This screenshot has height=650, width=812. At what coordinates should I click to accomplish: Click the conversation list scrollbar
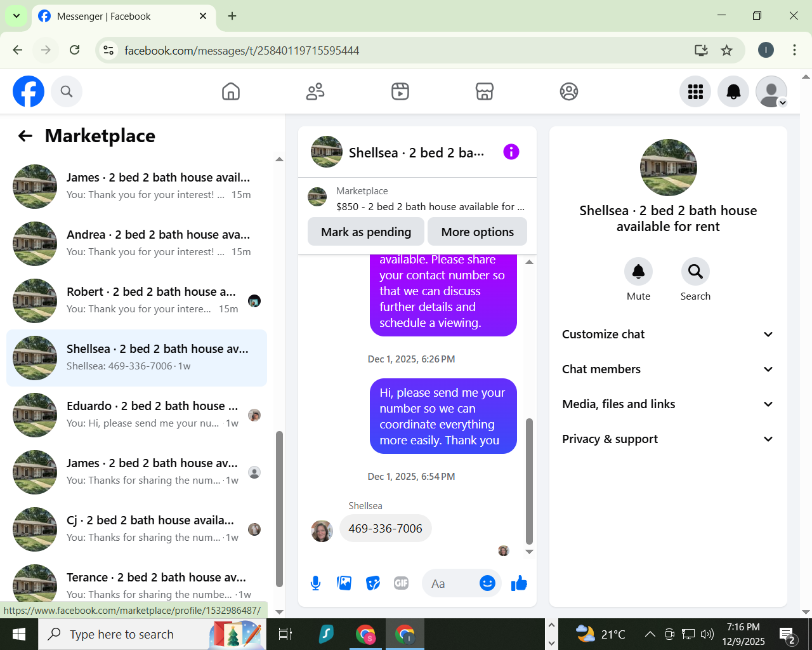[279, 509]
